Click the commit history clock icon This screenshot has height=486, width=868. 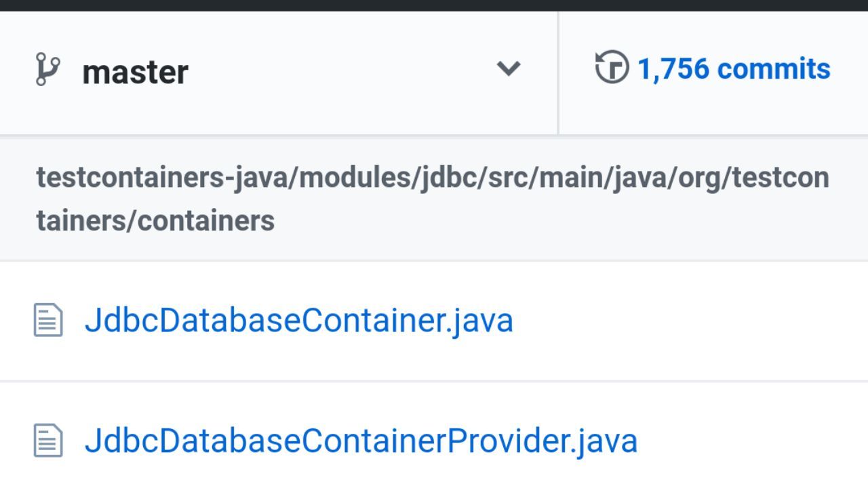[612, 68]
